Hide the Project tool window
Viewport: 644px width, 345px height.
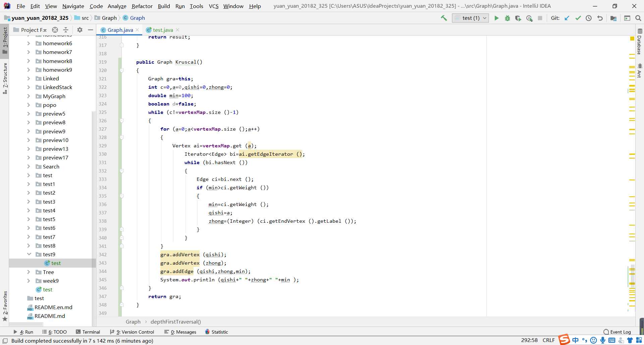[x=90, y=30]
